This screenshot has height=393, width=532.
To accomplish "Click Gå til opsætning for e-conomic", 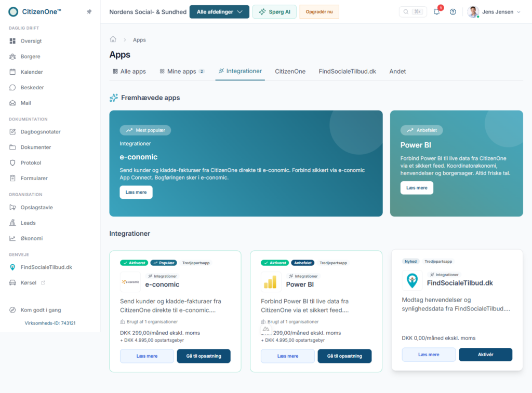I will tap(204, 356).
